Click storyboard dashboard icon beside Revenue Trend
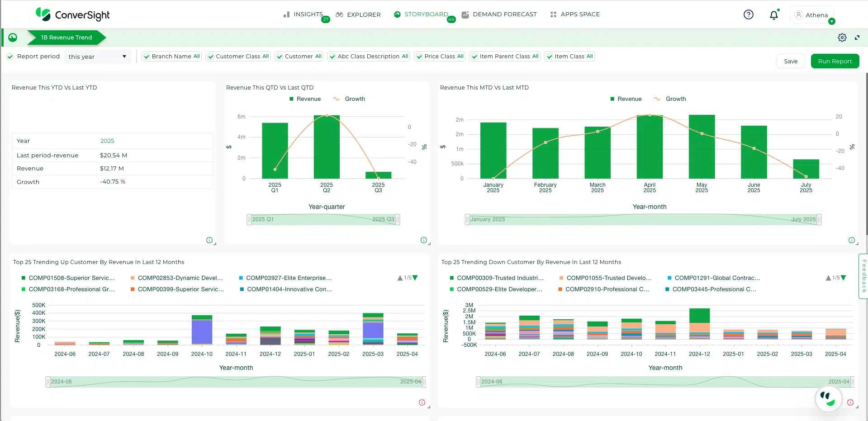This screenshot has width=868, height=421. point(13,38)
